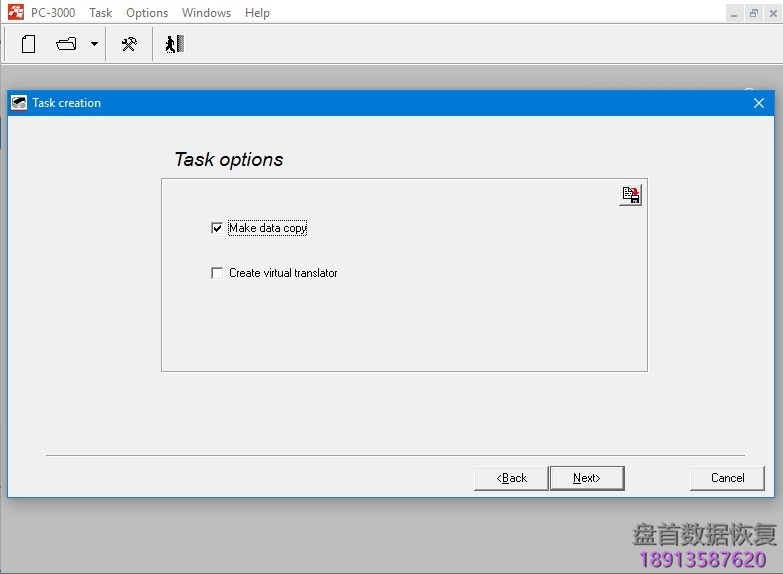Image resolution: width=783 pixels, height=574 pixels.
Task: Click the new task document icon
Action: click(x=29, y=44)
